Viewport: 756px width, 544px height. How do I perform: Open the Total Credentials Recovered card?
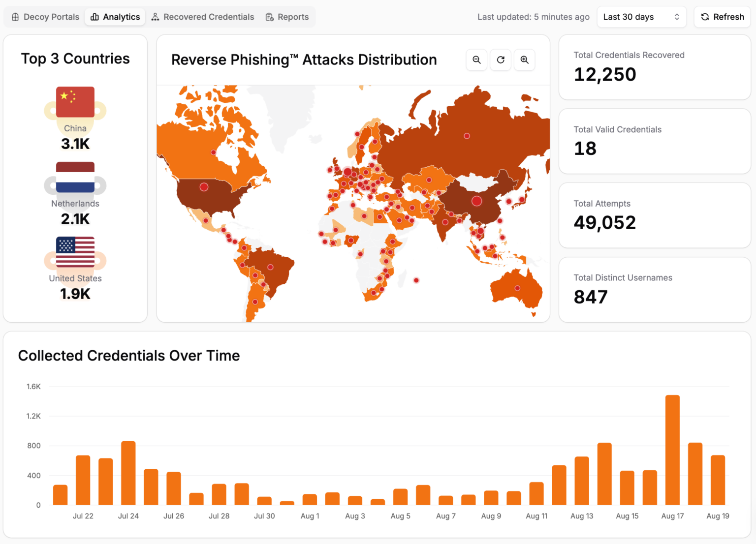pyautogui.click(x=655, y=67)
